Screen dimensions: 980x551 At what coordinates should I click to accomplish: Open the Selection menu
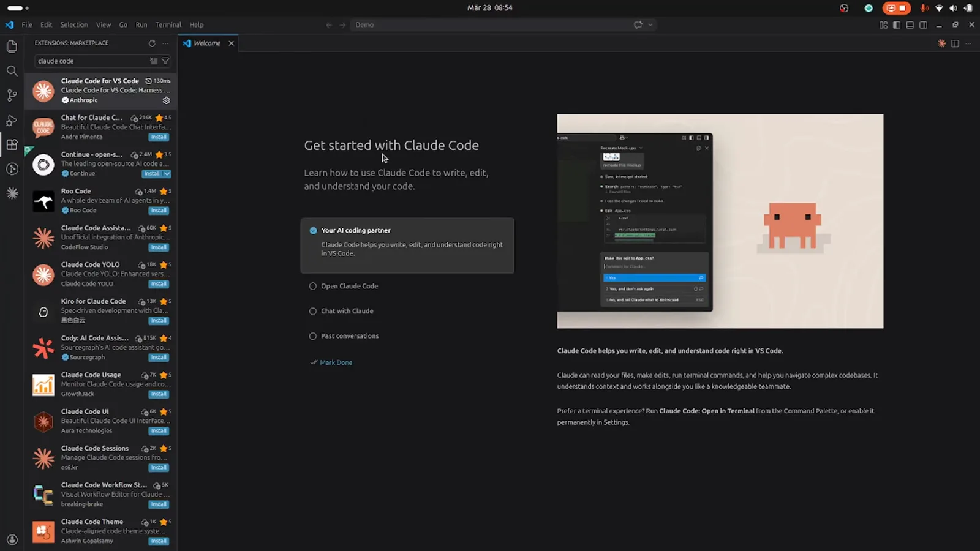click(74, 25)
